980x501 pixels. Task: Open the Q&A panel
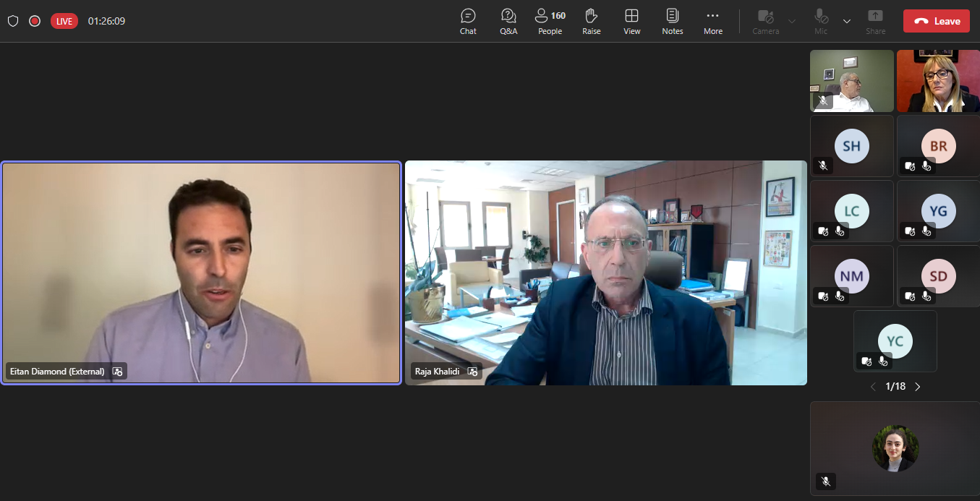click(508, 21)
